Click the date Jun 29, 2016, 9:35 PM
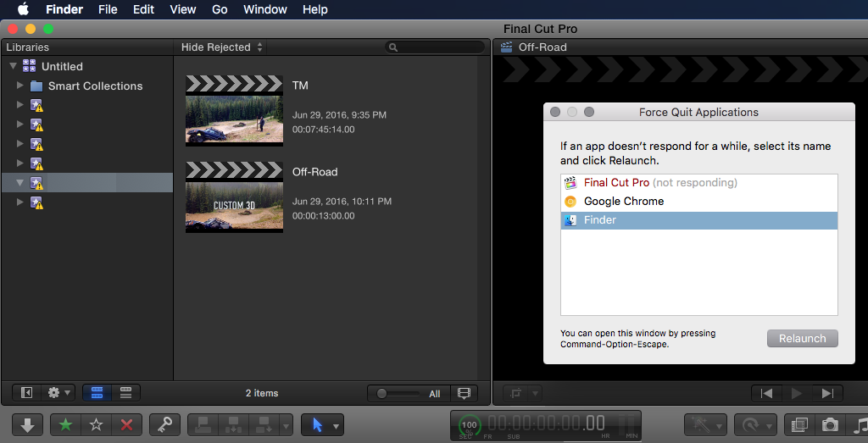The image size is (868, 443). point(339,115)
